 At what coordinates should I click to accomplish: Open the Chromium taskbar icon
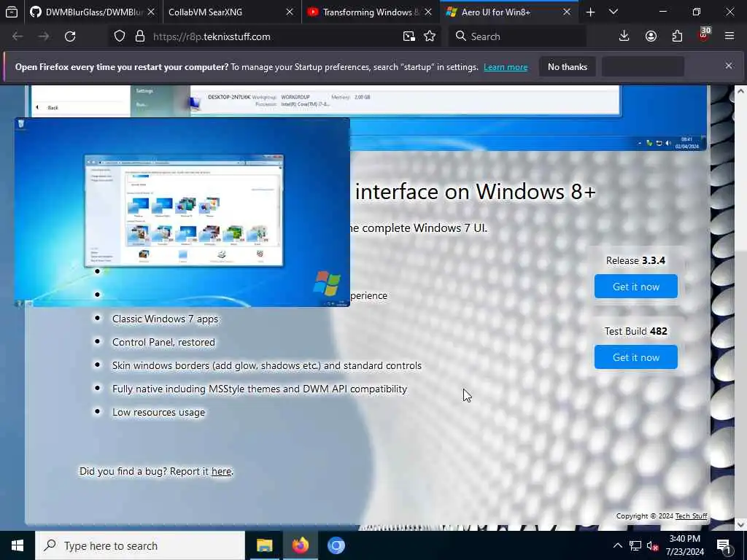coord(336,545)
